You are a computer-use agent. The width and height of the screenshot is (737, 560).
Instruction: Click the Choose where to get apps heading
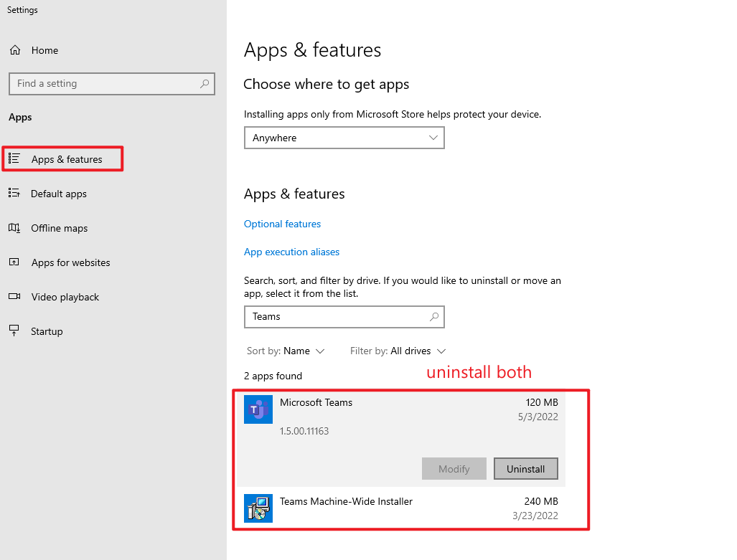327,85
